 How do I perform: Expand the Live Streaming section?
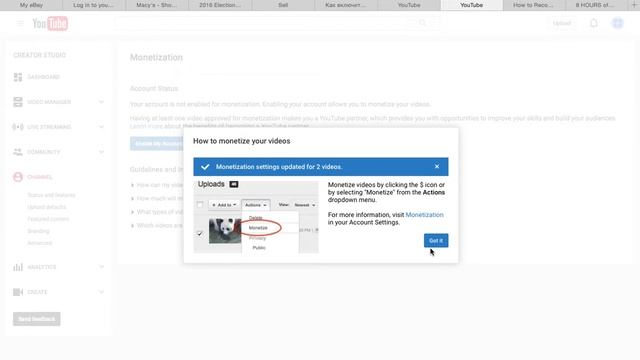(101, 127)
